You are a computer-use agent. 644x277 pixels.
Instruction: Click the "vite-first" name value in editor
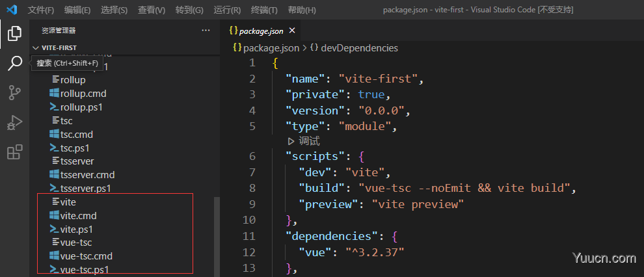pyautogui.click(x=378, y=79)
